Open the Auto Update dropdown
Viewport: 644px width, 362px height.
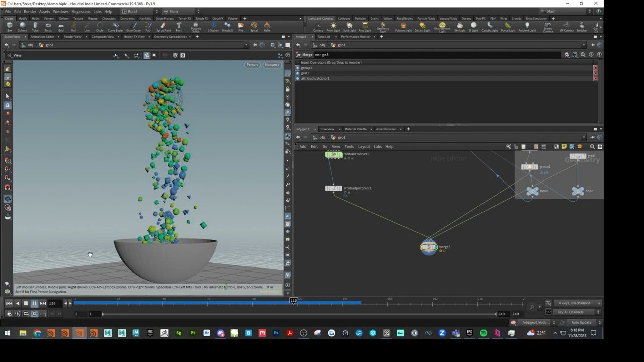(x=584, y=323)
